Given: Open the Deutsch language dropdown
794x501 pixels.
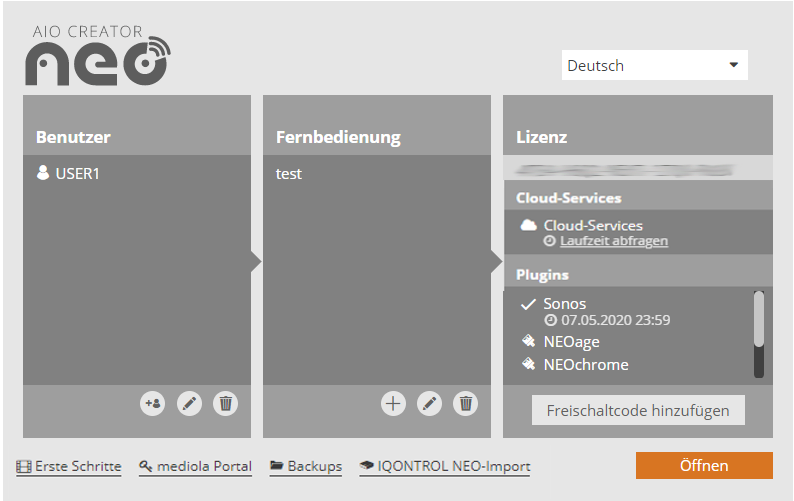Looking at the screenshot, I should [x=654, y=66].
